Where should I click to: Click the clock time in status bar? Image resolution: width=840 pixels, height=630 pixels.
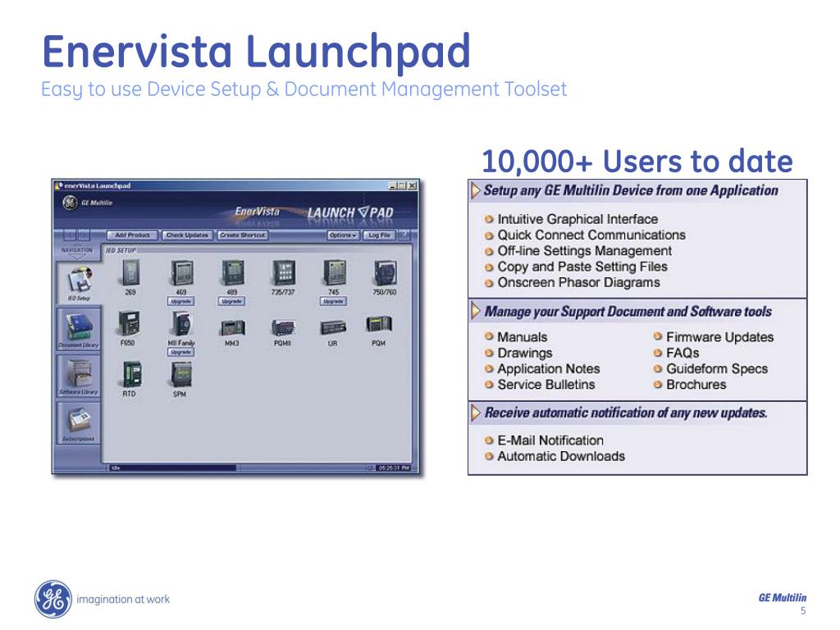394,468
